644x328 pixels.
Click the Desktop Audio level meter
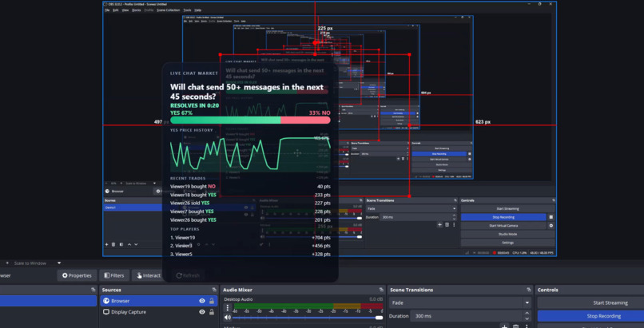coord(308,306)
